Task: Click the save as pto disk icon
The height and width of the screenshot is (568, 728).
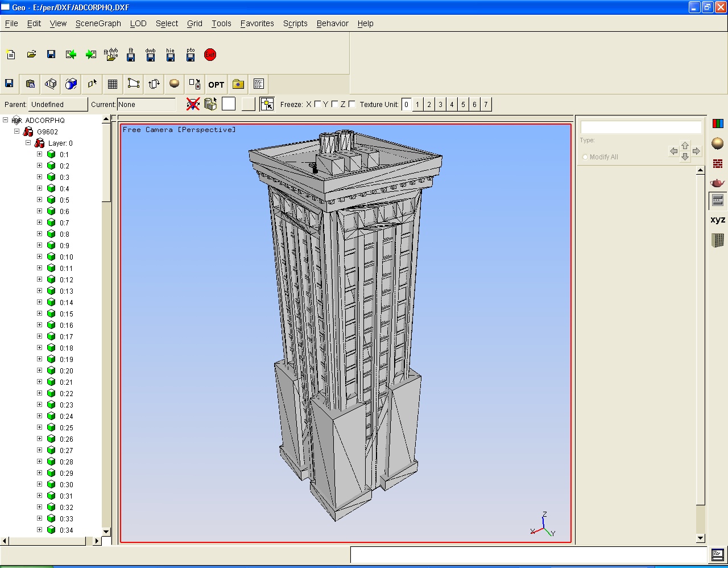Action: [191, 55]
